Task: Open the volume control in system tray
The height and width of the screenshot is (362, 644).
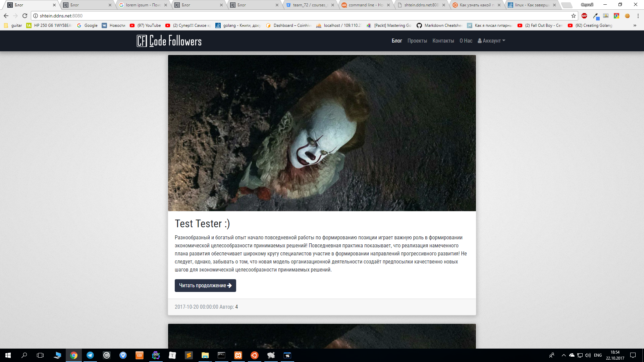Action: tap(588, 355)
